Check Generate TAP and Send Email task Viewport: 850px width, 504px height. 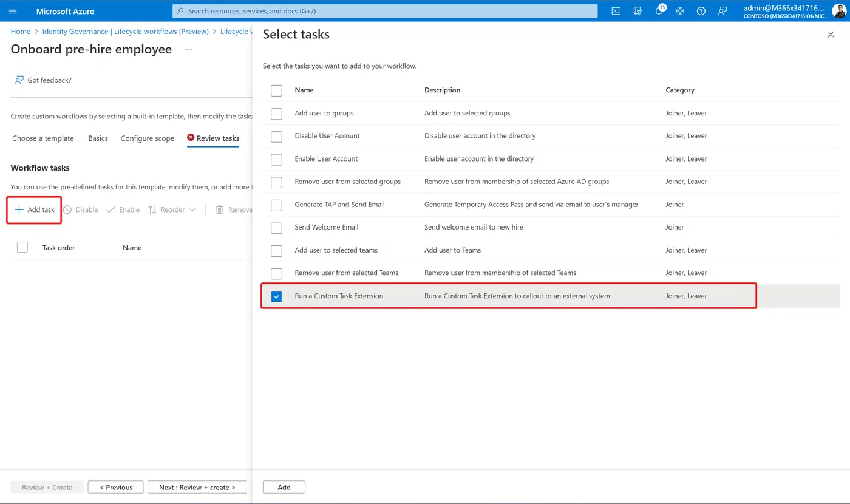(276, 205)
